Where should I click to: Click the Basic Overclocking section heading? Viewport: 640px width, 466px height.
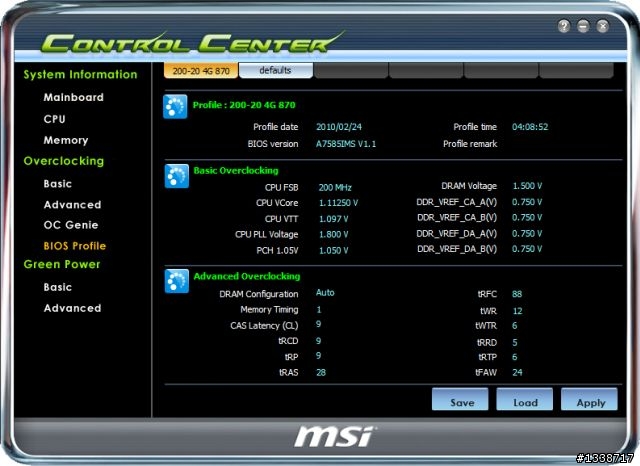(x=236, y=171)
